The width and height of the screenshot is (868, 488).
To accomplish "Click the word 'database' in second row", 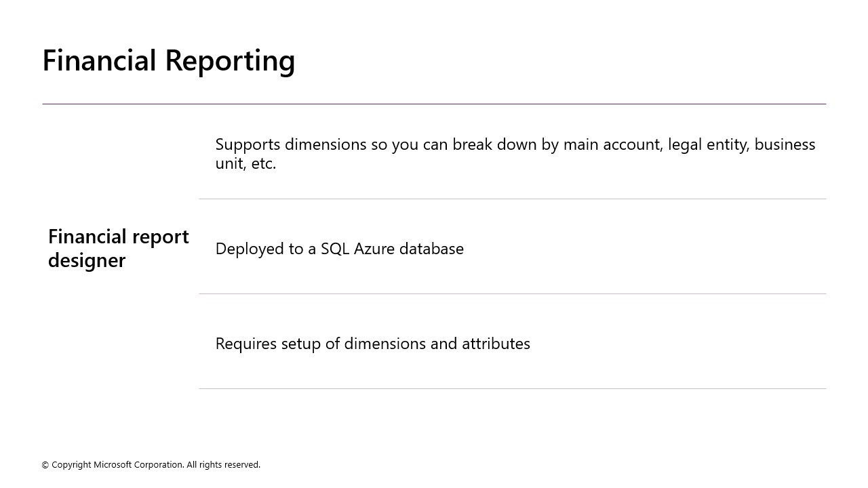I will (431, 249).
